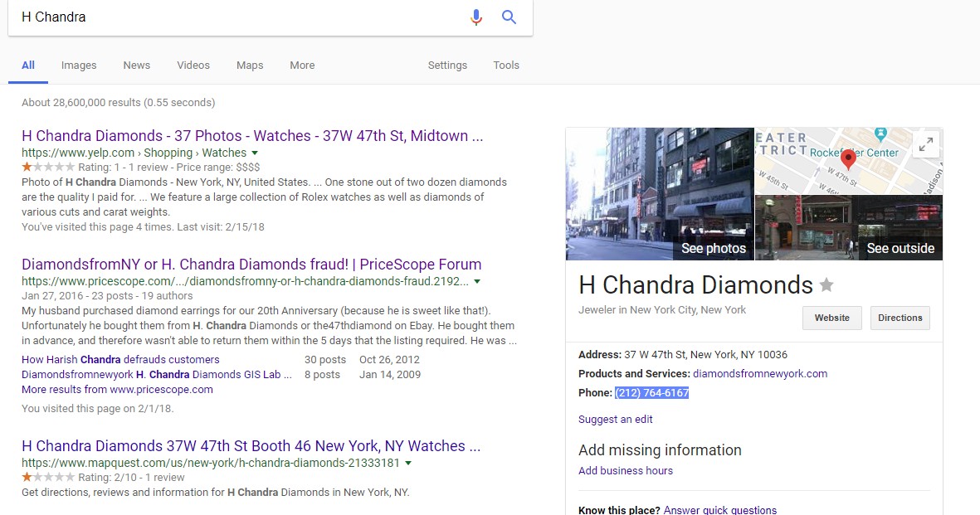Click the 'Add missing information' heading

tap(660, 450)
